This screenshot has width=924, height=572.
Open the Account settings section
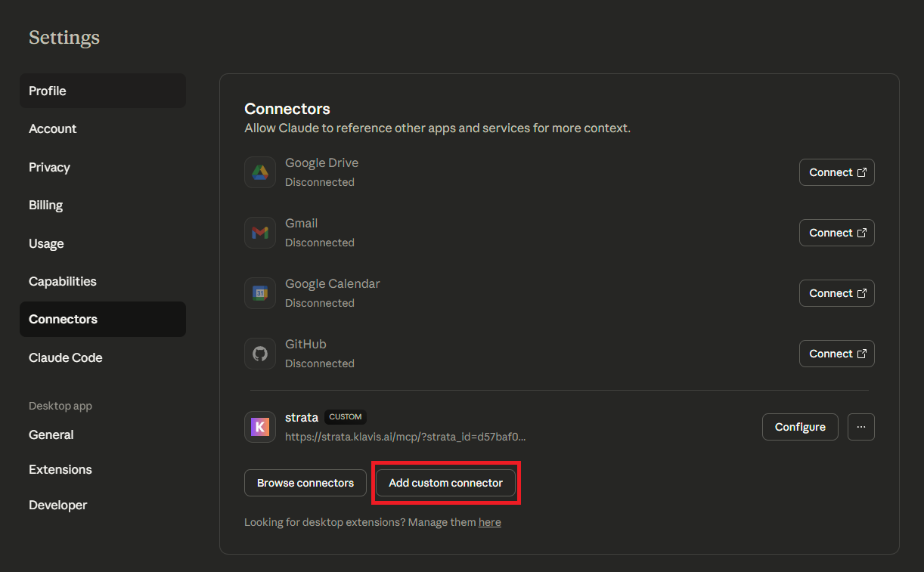pos(102,128)
